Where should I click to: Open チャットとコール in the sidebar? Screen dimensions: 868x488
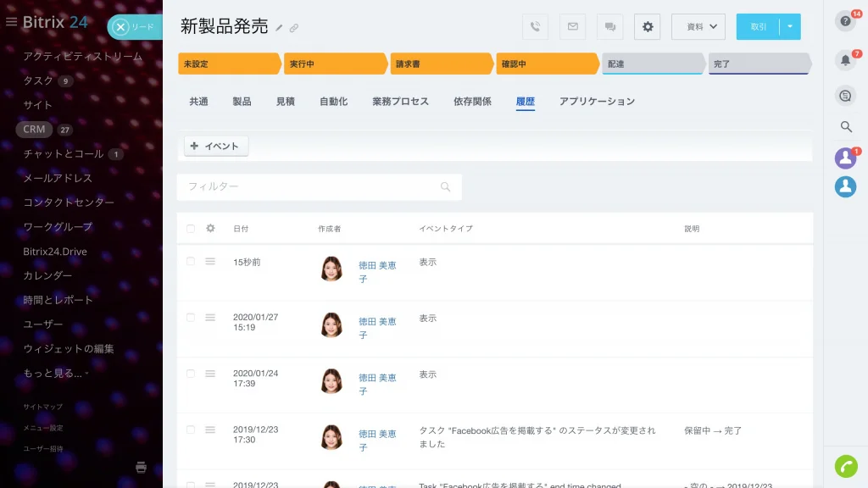63,154
